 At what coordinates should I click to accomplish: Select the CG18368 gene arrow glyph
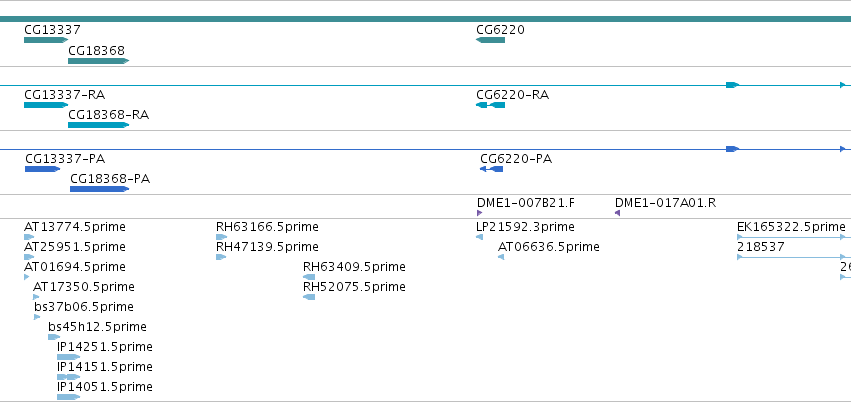click(x=98, y=61)
